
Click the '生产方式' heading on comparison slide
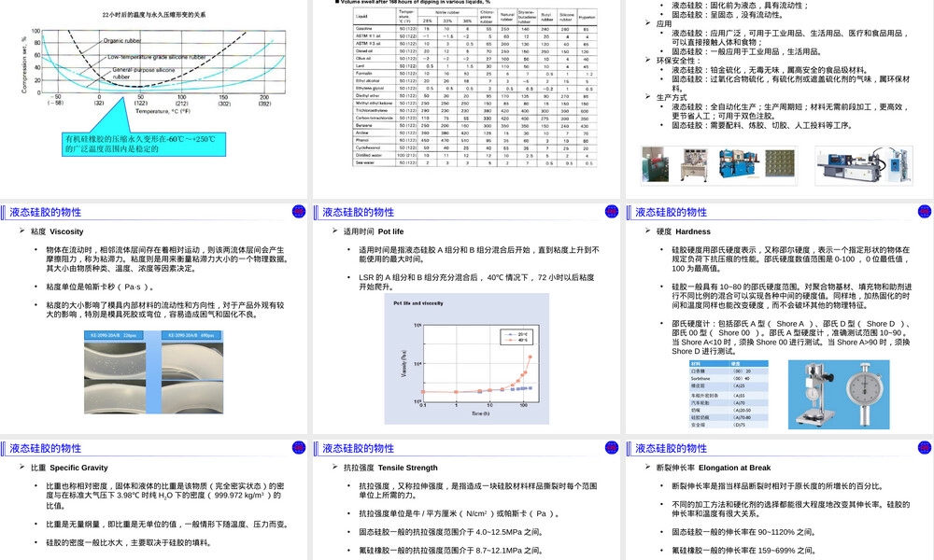(x=672, y=98)
